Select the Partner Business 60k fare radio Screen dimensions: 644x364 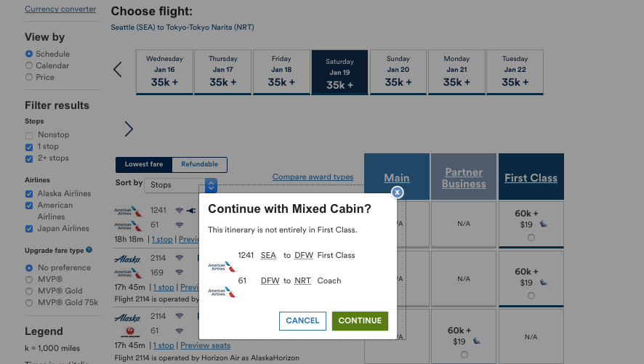point(464,355)
